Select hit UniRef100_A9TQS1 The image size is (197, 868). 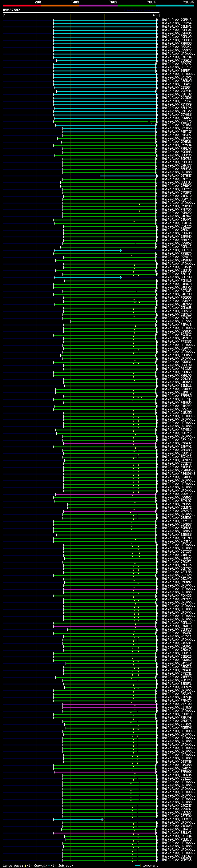click(176, 125)
